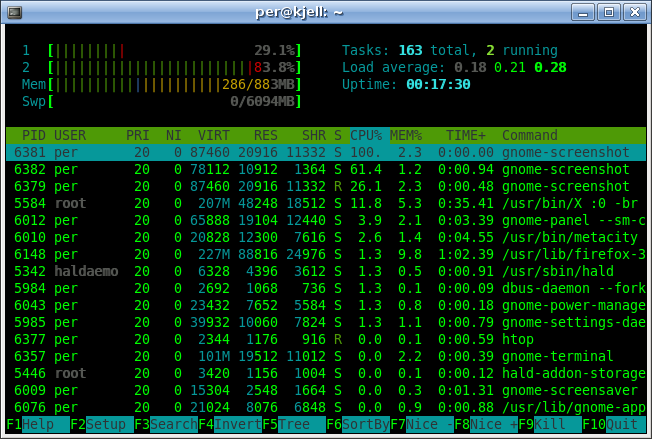This screenshot has width=652, height=439.
Task: Select the dbus-daemon process row
Action: coord(326,289)
